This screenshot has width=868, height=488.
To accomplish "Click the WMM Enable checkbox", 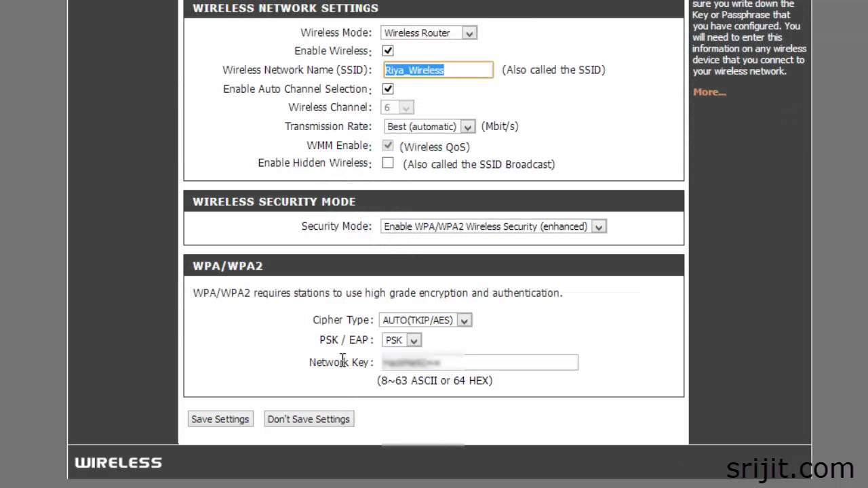I will [388, 146].
